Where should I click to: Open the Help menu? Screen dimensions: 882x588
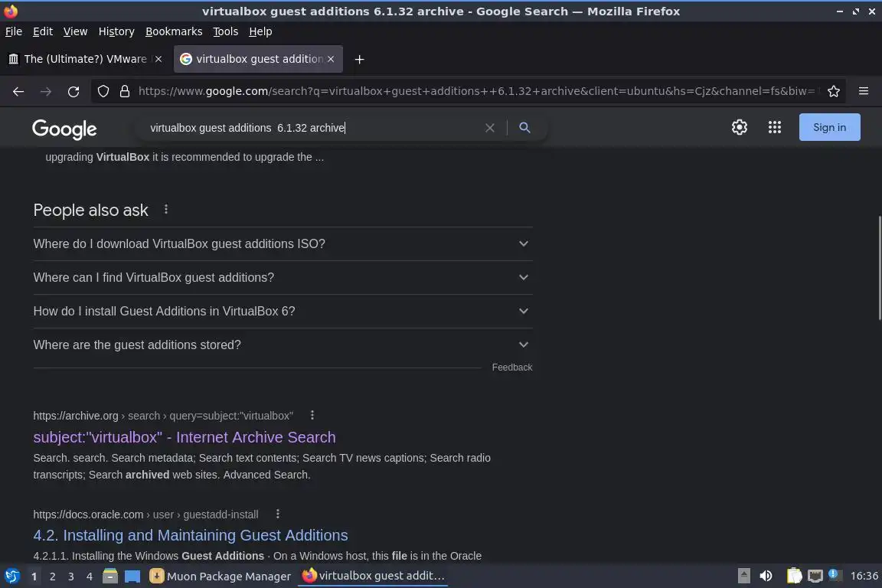[x=260, y=31]
